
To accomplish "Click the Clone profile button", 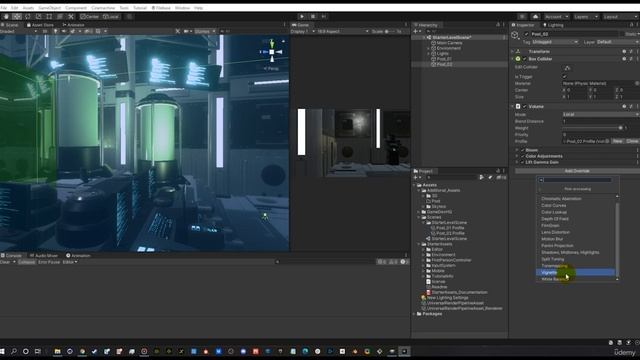I will 632,141.
